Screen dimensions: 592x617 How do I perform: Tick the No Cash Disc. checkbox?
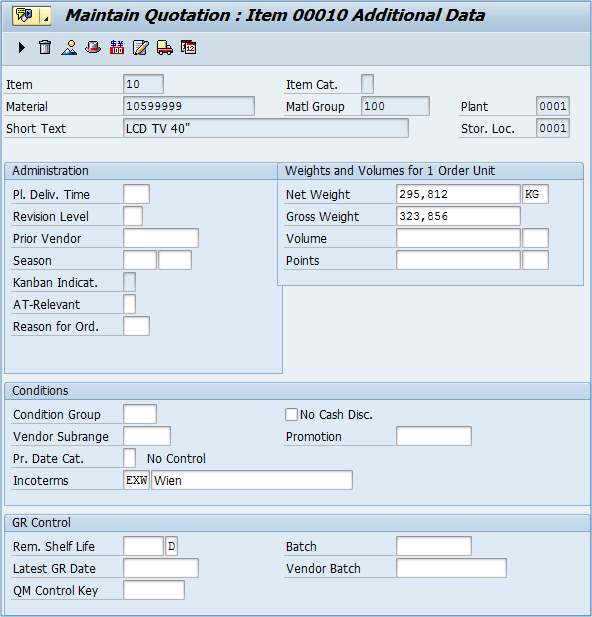pos(291,414)
